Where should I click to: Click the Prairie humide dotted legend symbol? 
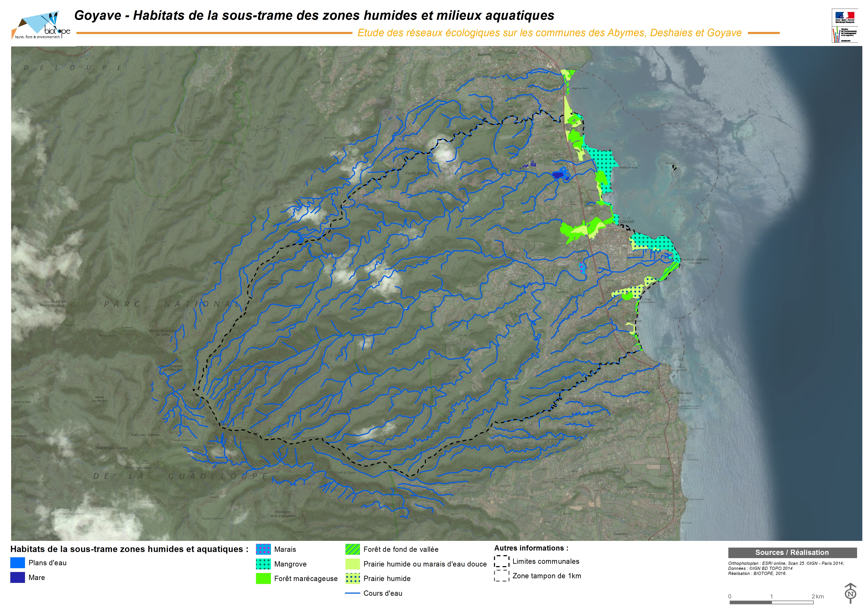[352, 579]
